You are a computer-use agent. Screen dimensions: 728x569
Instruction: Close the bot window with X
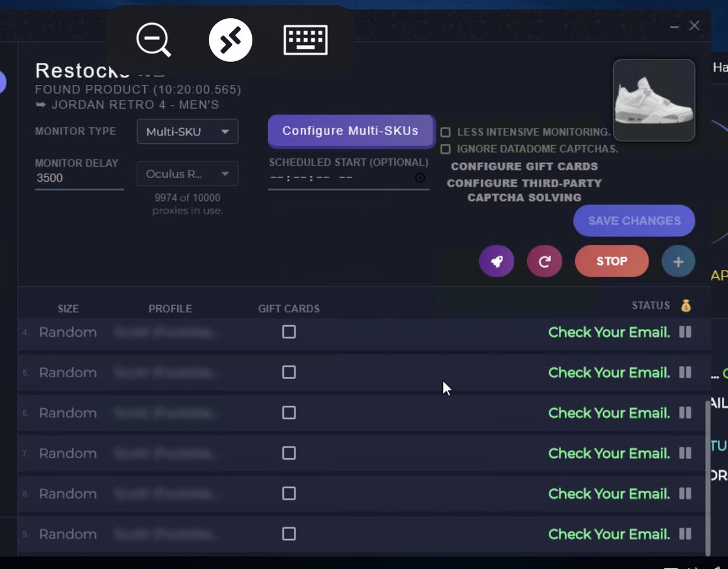tap(695, 25)
